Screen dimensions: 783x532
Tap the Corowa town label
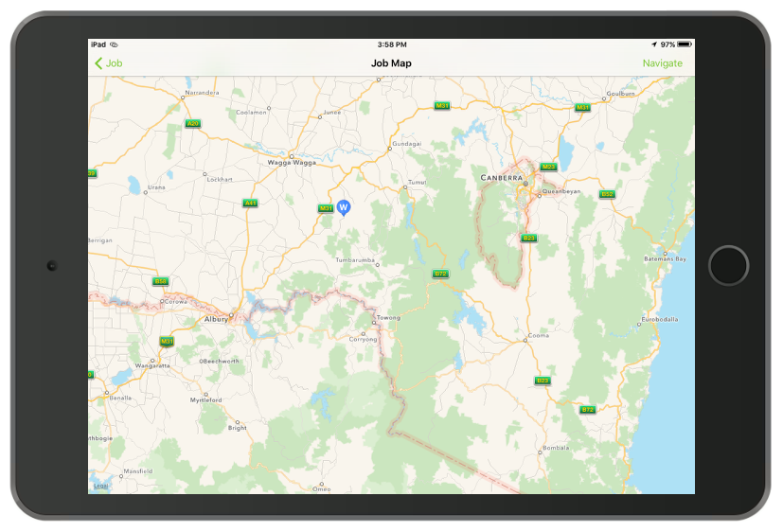point(175,301)
